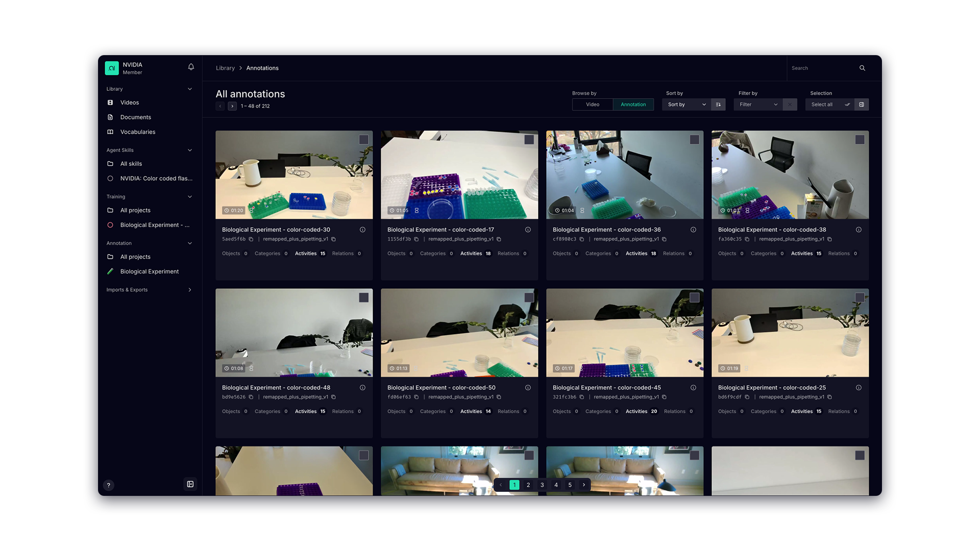Copy the ID cf8980c3

tap(582, 239)
